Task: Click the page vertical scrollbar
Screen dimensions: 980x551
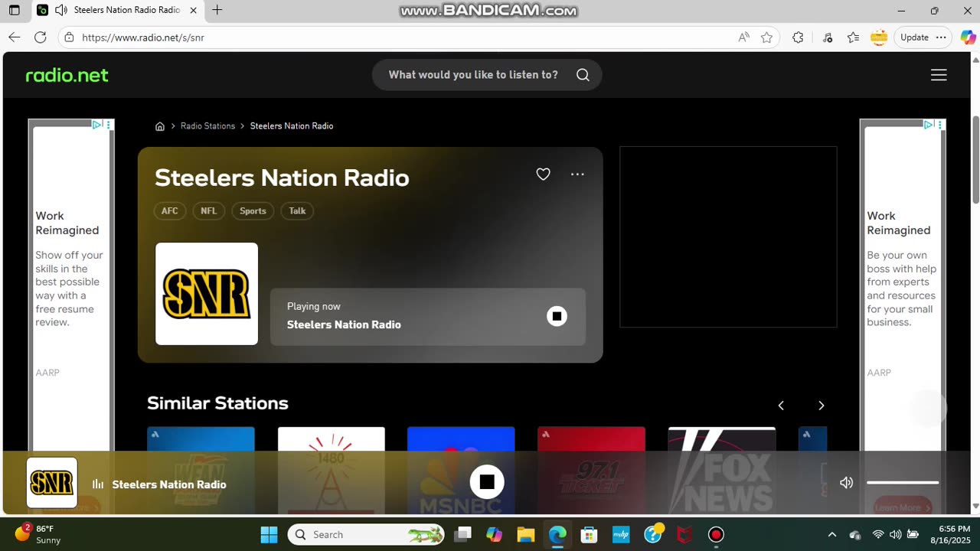Action: (x=975, y=161)
